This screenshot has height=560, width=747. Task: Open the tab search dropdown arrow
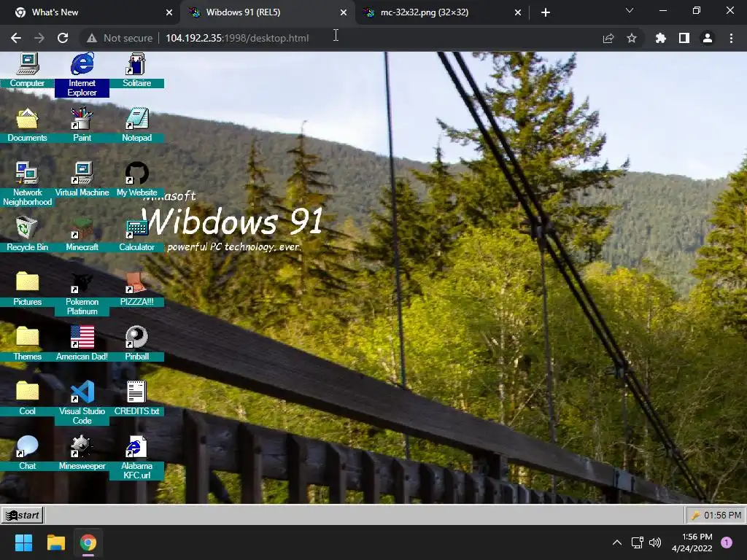pos(630,10)
